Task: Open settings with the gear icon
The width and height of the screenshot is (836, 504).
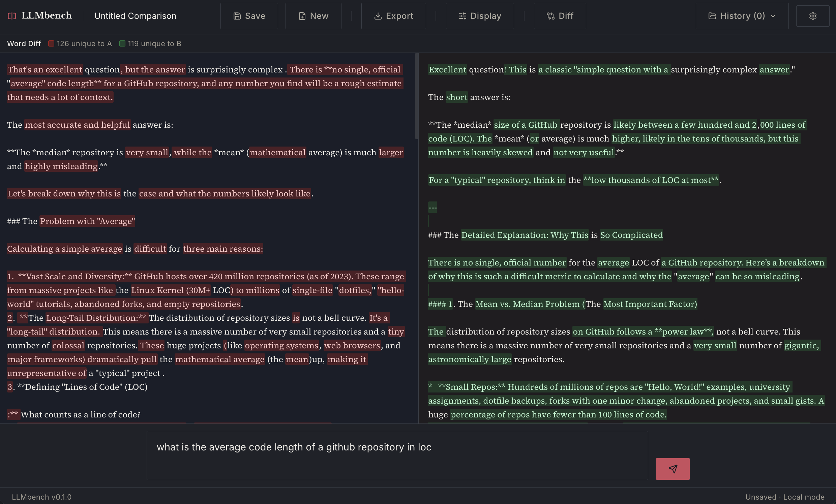Action: click(x=812, y=16)
